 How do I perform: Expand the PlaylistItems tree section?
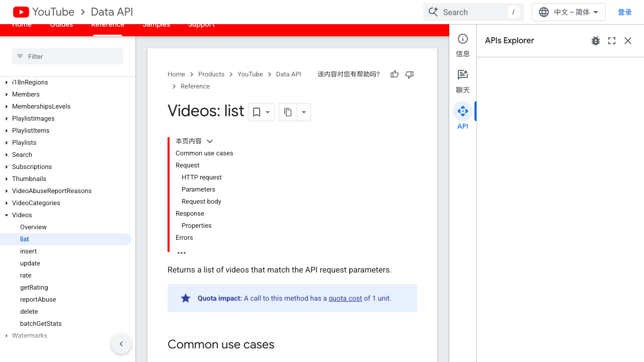click(x=7, y=131)
